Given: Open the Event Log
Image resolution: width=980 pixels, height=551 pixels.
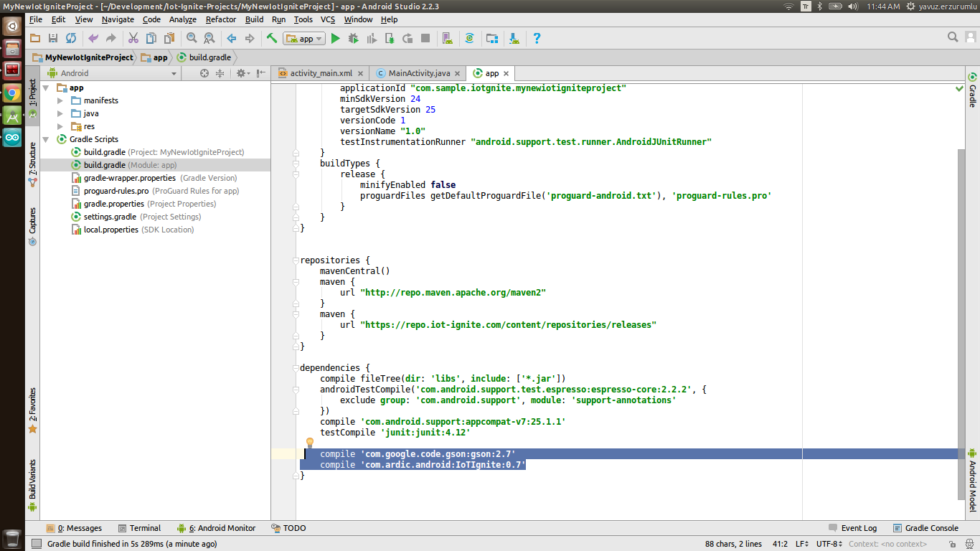Looking at the screenshot, I should 858,527.
